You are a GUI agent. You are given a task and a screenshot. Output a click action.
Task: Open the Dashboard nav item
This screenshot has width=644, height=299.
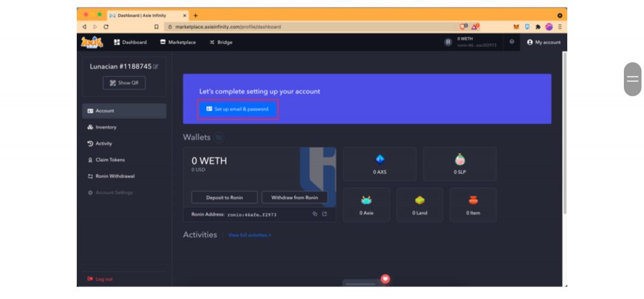tap(130, 42)
